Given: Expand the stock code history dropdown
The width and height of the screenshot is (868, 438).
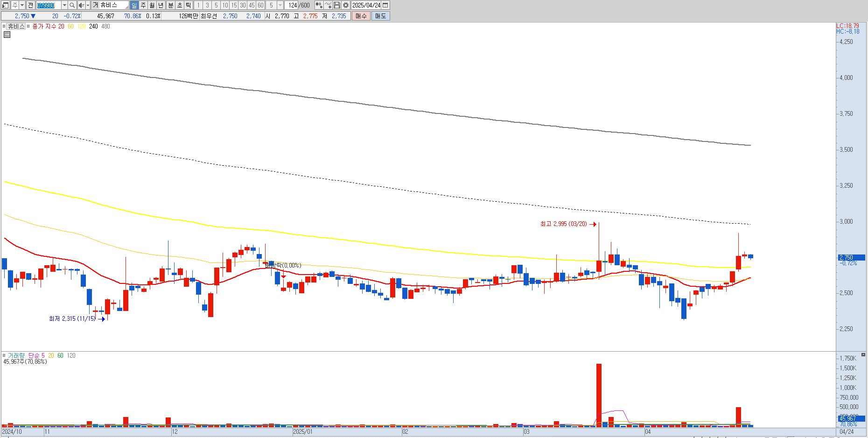Looking at the screenshot, I should pos(64,5).
